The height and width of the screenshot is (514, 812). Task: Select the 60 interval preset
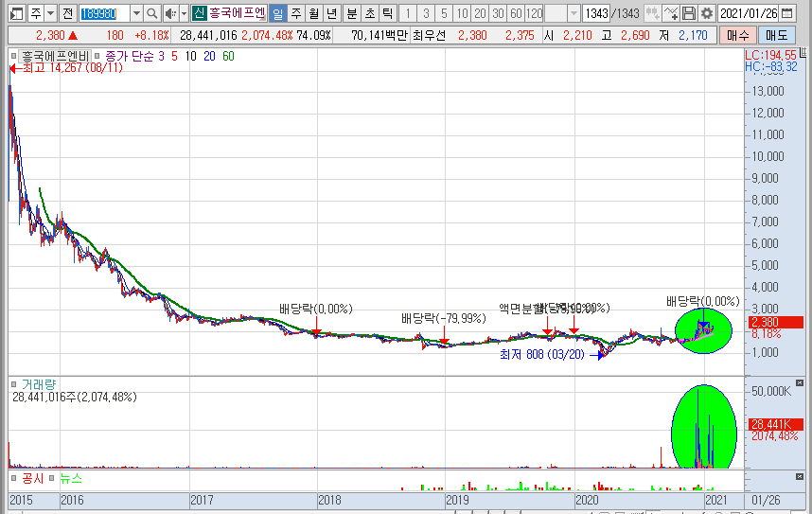pyautogui.click(x=515, y=13)
